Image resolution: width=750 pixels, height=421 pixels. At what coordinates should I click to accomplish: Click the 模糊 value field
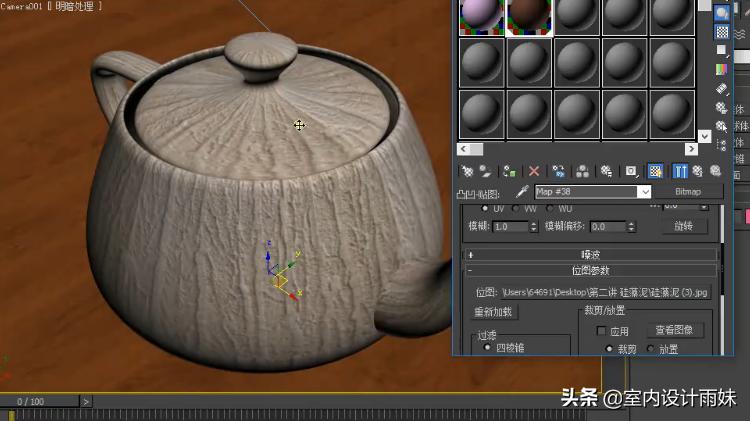[511, 227]
